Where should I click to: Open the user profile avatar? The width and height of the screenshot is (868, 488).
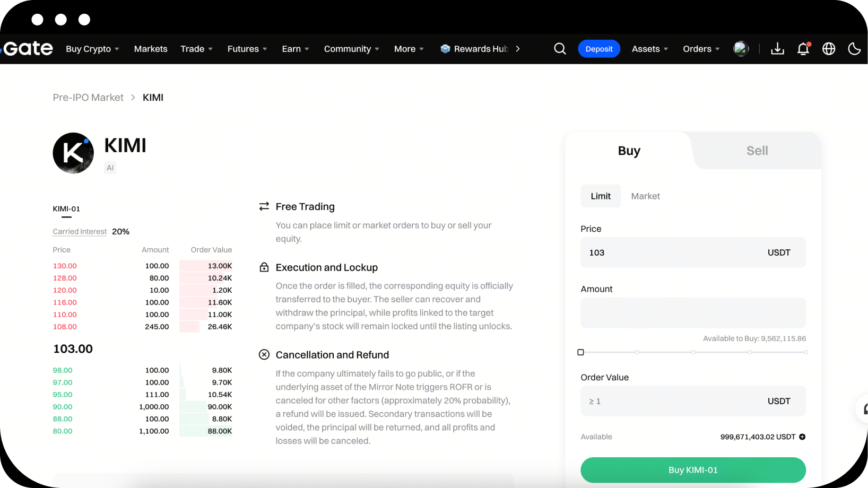tap(741, 49)
